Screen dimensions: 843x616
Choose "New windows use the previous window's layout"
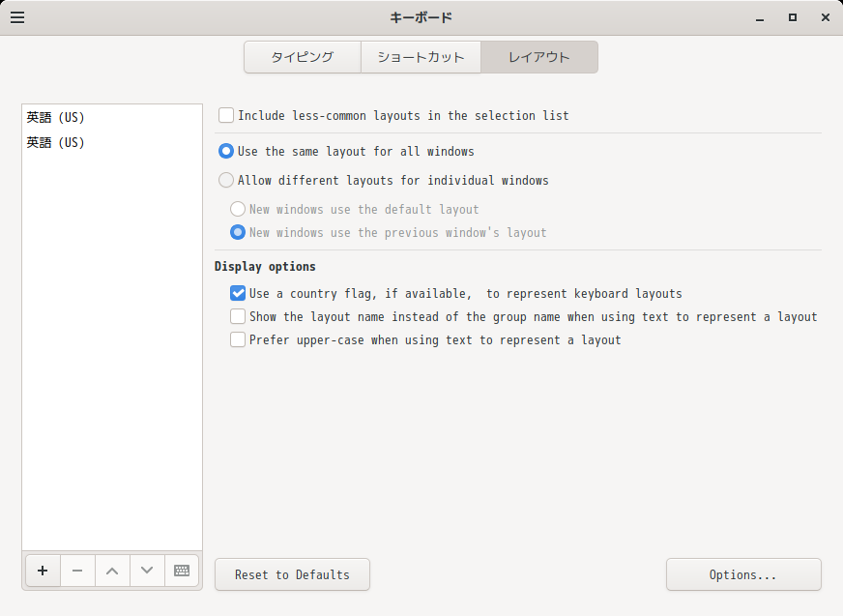click(x=238, y=232)
